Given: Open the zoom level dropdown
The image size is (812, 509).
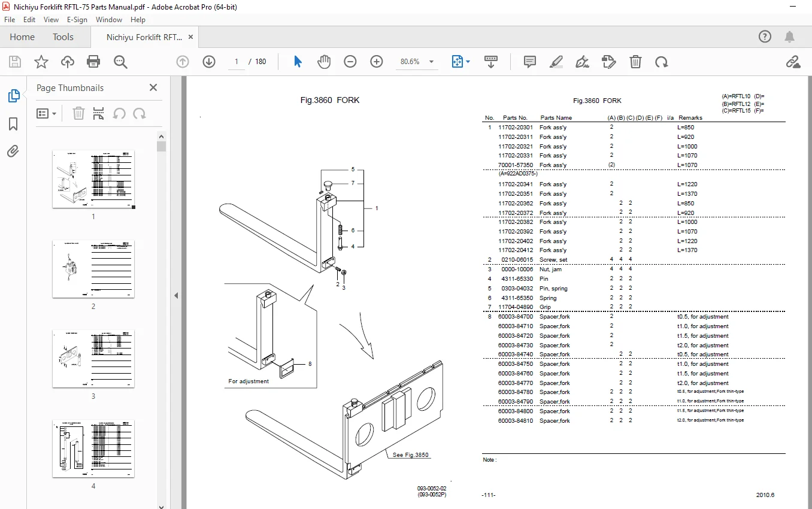Looking at the screenshot, I should coord(432,62).
